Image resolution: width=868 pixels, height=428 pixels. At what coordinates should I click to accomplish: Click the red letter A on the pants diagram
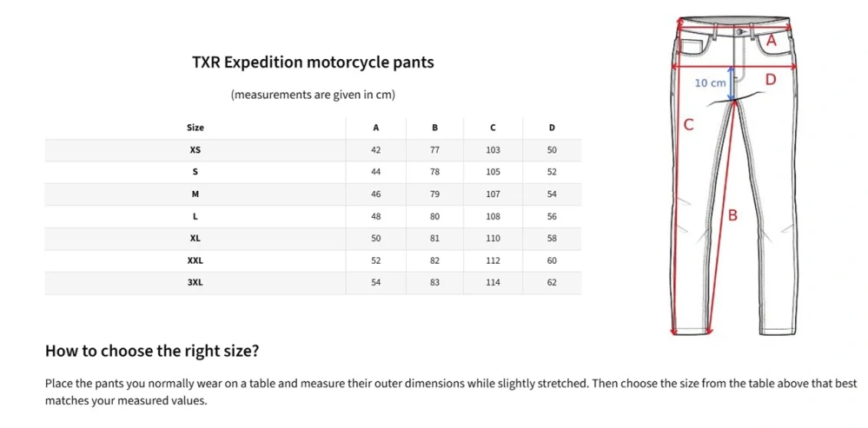click(x=772, y=42)
